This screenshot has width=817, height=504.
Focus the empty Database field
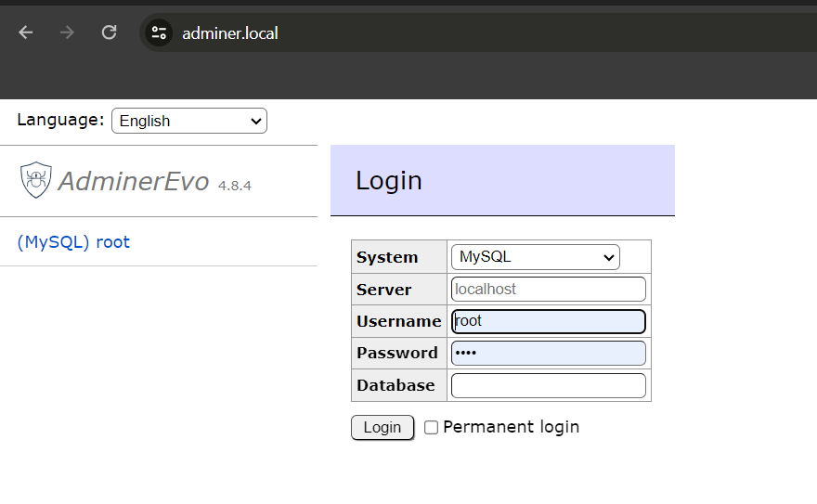[548, 385]
